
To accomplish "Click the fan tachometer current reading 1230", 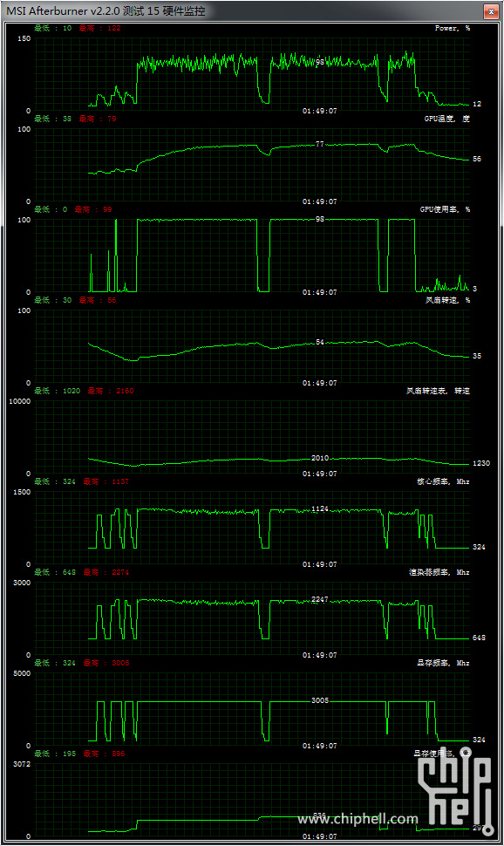I will pos(481,463).
